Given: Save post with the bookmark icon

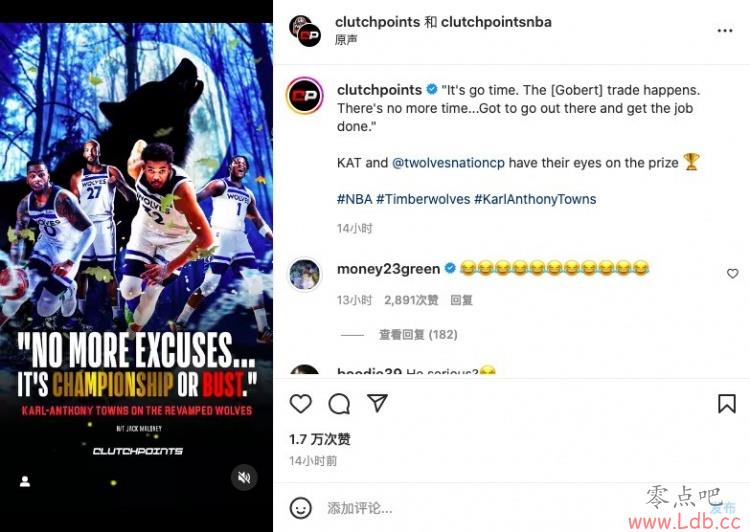Looking at the screenshot, I should 727,404.
